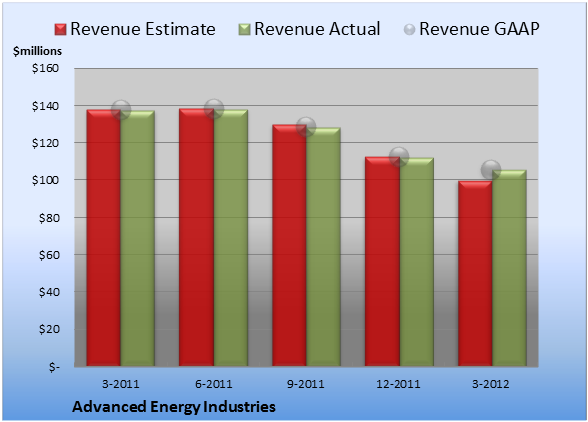Click the GAAP sphere marker for 6-2011

click(214, 109)
